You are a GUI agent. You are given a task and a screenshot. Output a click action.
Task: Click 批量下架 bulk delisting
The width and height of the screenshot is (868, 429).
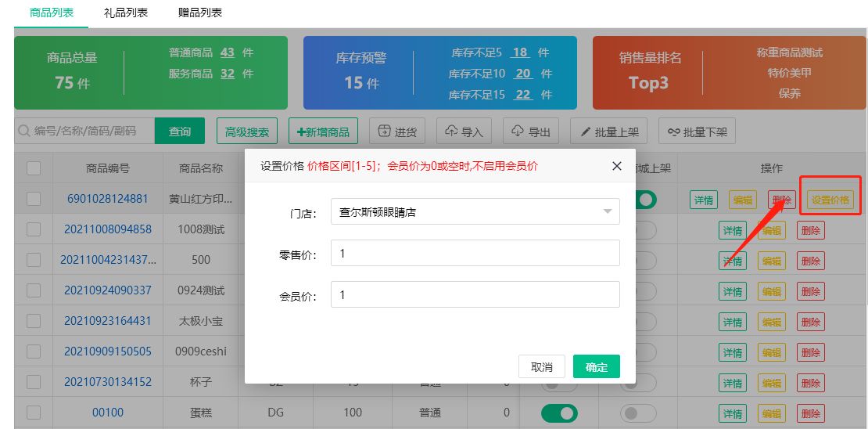(x=697, y=132)
